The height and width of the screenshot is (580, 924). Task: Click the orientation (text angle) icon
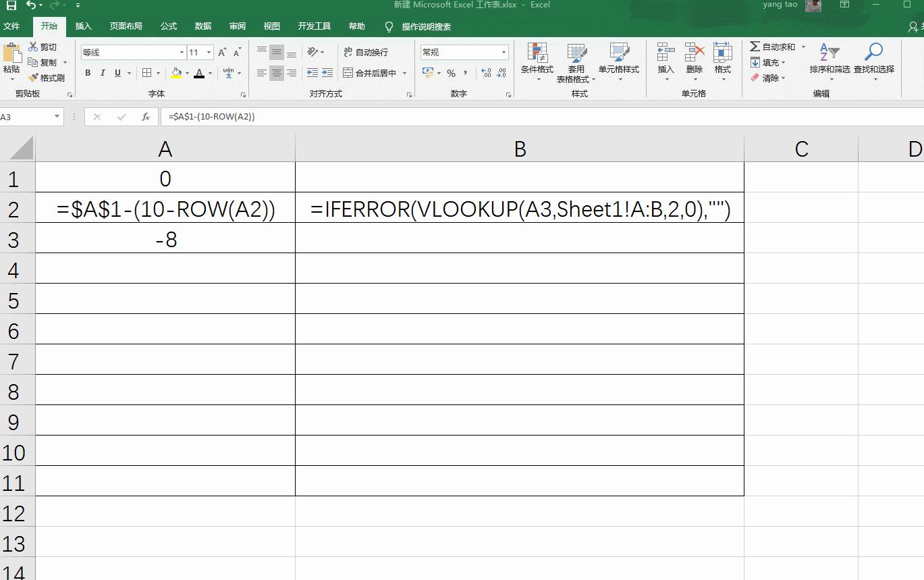pyautogui.click(x=312, y=52)
